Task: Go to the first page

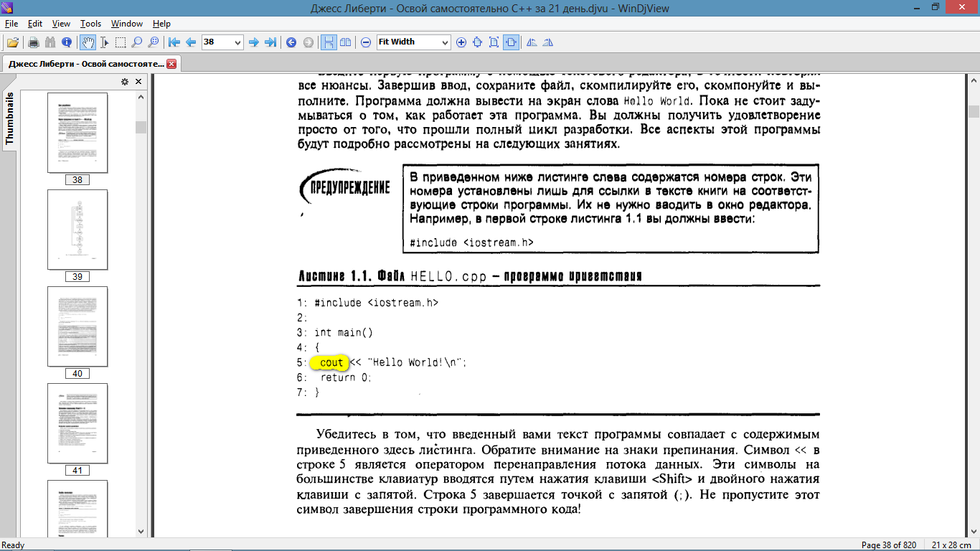Action: (x=174, y=42)
